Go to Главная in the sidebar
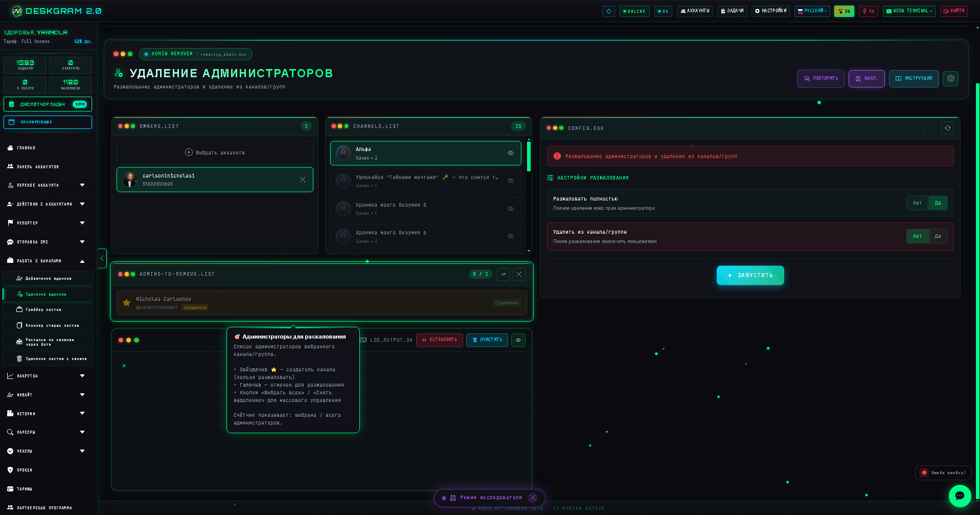Image resolution: width=980 pixels, height=515 pixels. (x=26, y=148)
